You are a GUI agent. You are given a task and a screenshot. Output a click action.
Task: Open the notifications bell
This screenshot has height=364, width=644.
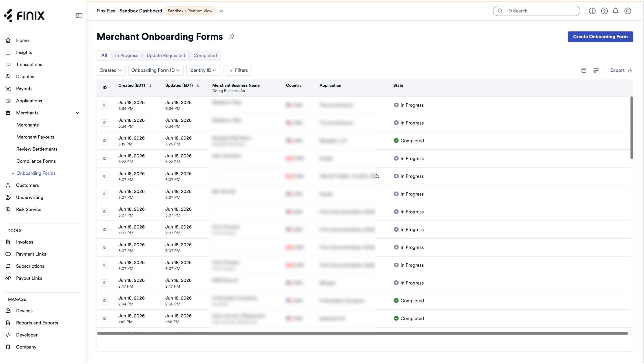coord(615,11)
